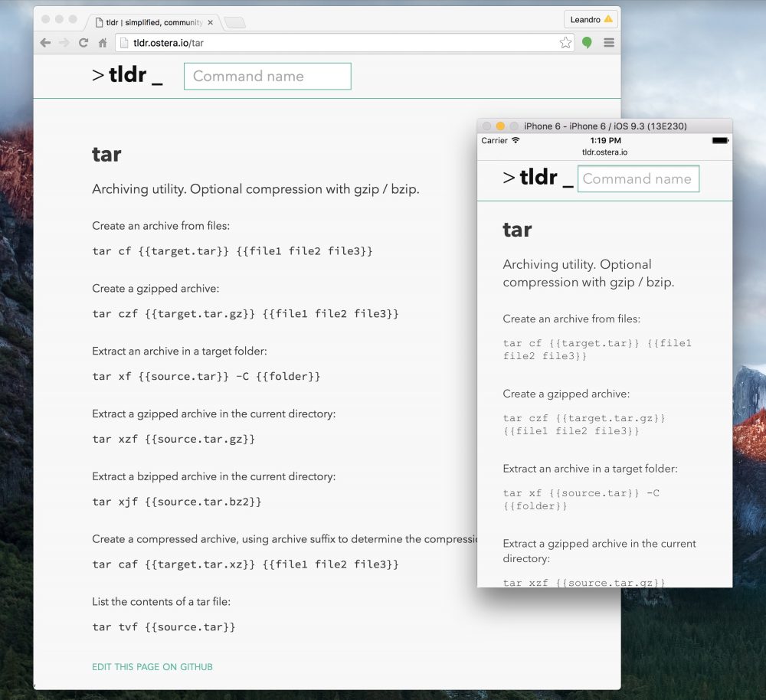Viewport: 766px width, 700px height.
Task: Open the Chrome hamburger menu
Action: pyautogui.click(x=609, y=43)
